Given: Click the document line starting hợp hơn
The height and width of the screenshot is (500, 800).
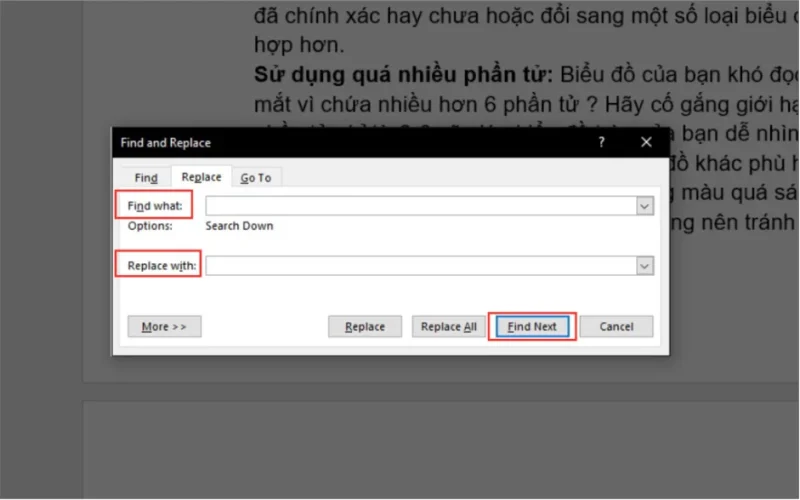Looking at the screenshot, I should [299, 45].
